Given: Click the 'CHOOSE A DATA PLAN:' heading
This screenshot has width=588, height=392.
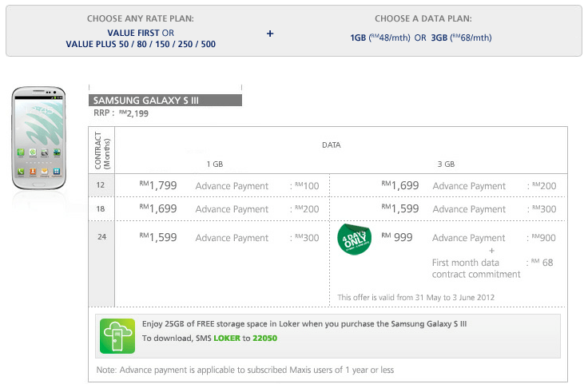Looking at the screenshot, I should tap(423, 18).
